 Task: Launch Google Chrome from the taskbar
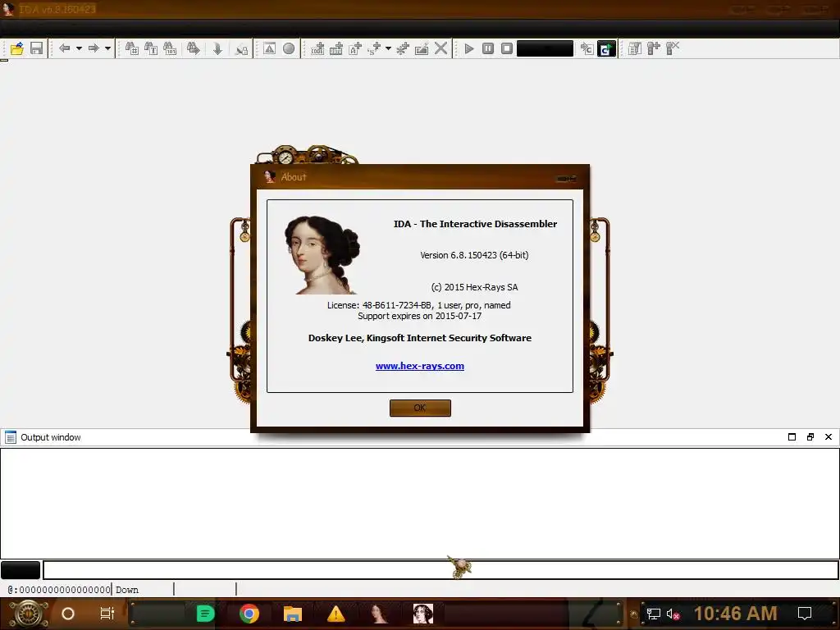(x=249, y=614)
